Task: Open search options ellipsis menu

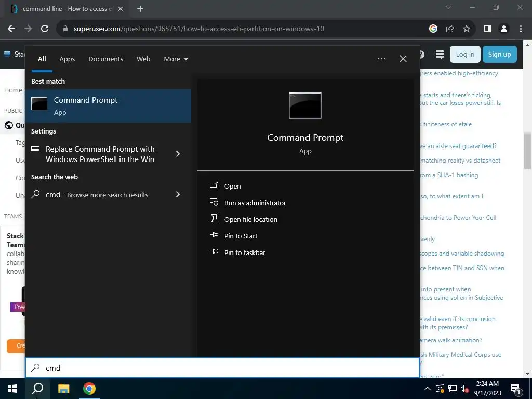Action: tap(381, 59)
